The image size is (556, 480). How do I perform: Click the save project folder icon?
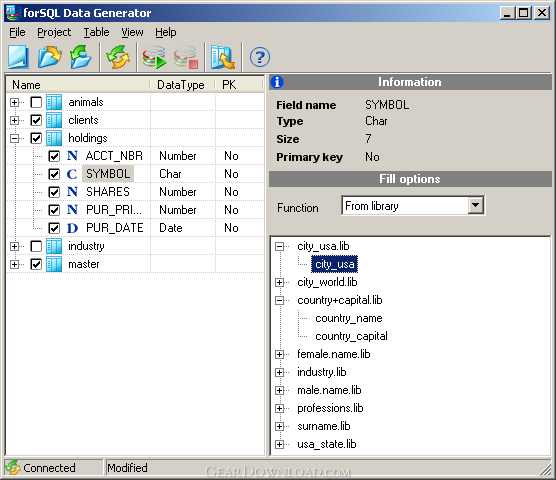(80, 57)
